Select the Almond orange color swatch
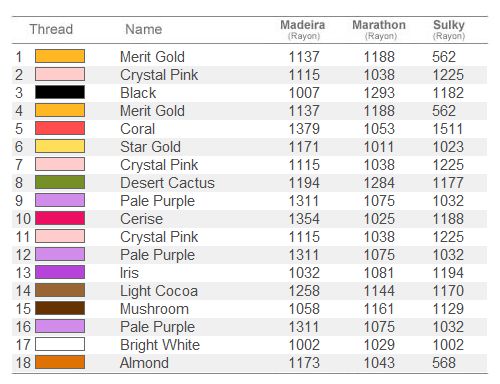 click(x=60, y=362)
